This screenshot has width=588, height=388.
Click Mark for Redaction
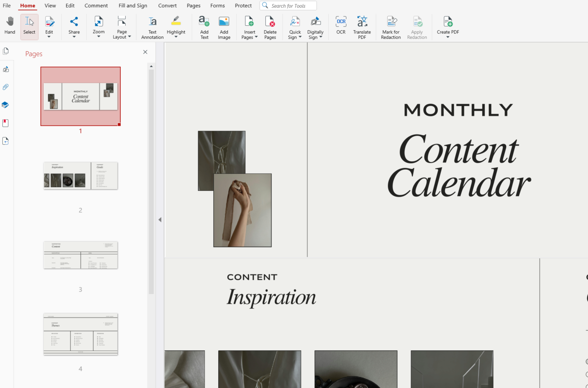(x=391, y=27)
